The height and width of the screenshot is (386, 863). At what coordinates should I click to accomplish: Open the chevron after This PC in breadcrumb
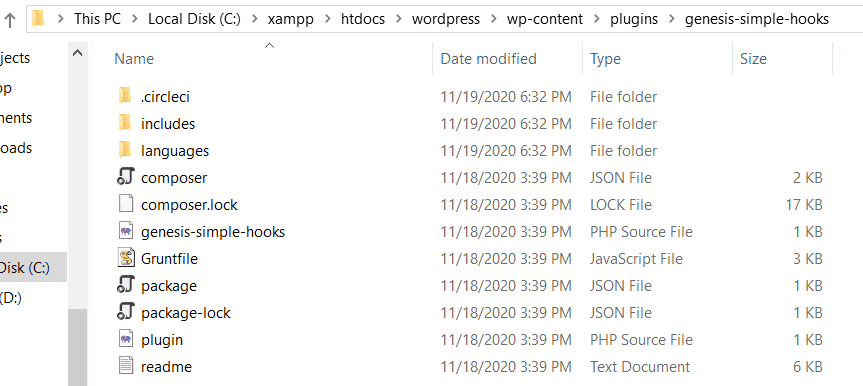[135, 20]
